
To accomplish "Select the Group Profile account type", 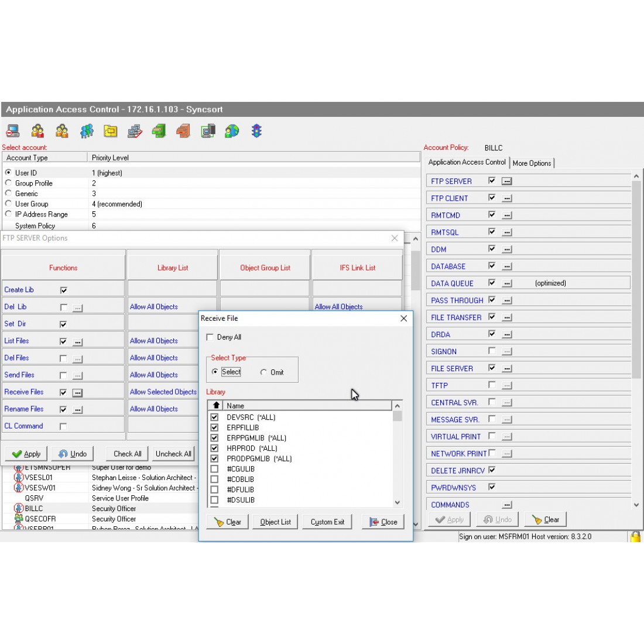I will (9, 183).
